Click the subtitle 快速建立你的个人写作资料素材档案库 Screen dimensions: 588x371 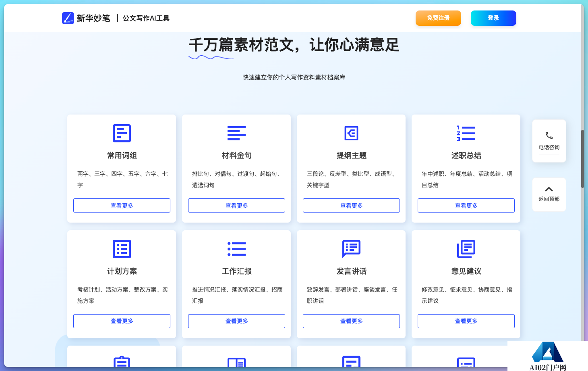294,77
